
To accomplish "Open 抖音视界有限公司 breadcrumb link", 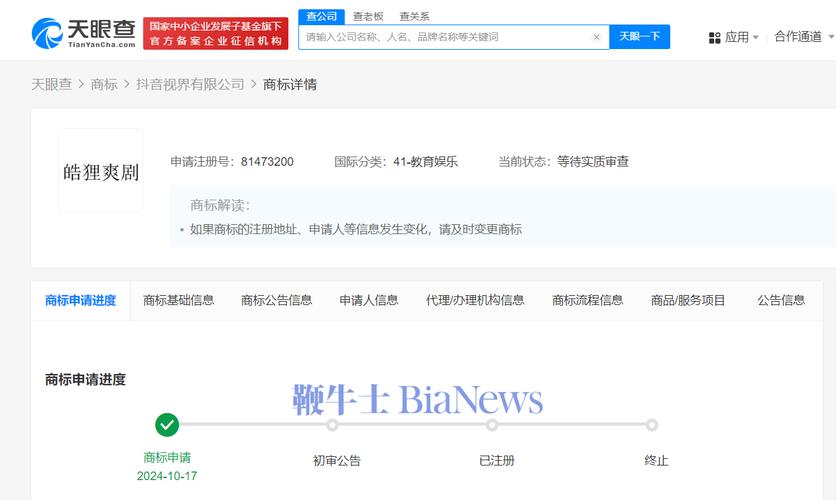I will [190, 84].
